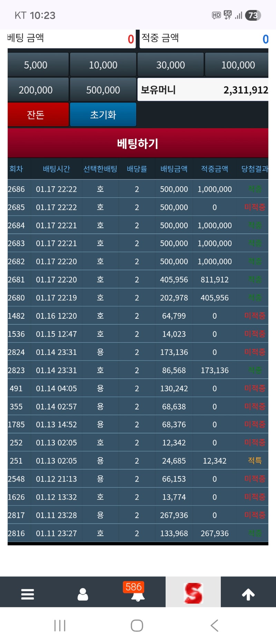Screen dimensions: 276x644
Task: Open recent apps navigation icon
Action: click(60, 625)
